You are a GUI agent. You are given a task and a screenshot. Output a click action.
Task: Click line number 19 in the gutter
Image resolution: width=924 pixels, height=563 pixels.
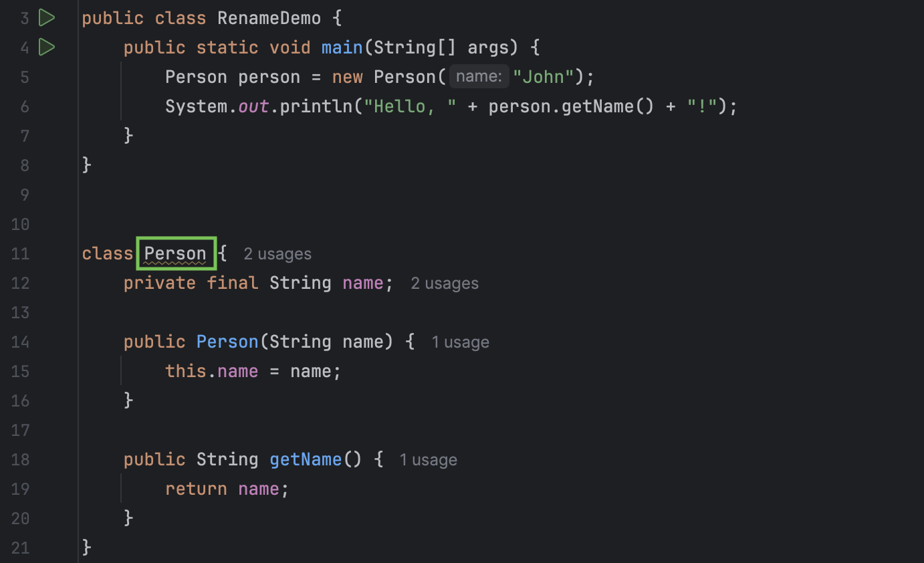pyautogui.click(x=20, y=489)
